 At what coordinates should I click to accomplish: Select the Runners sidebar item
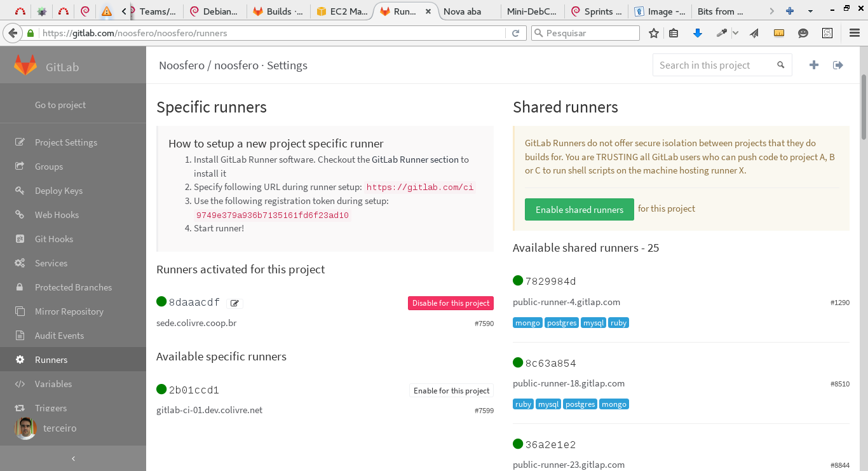pos(73,360)
